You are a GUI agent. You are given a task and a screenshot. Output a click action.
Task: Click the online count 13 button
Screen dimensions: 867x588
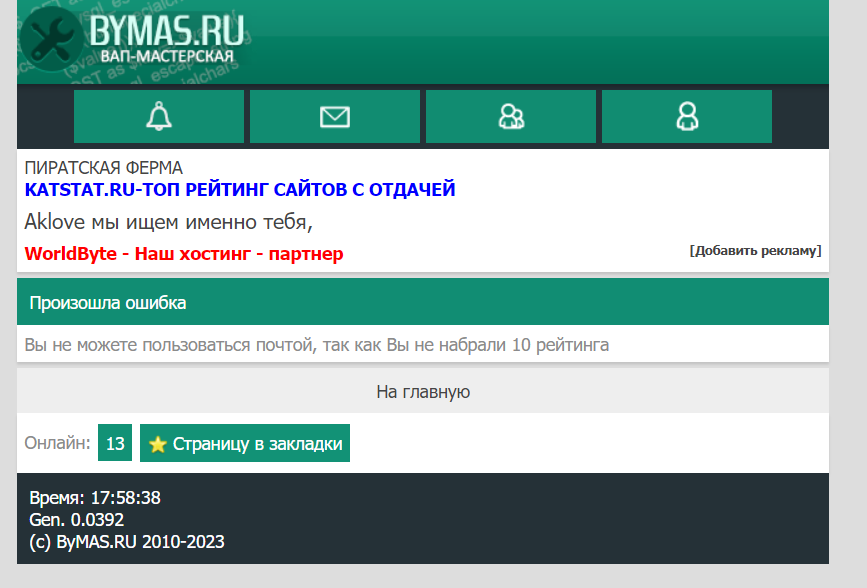(115, 444)
